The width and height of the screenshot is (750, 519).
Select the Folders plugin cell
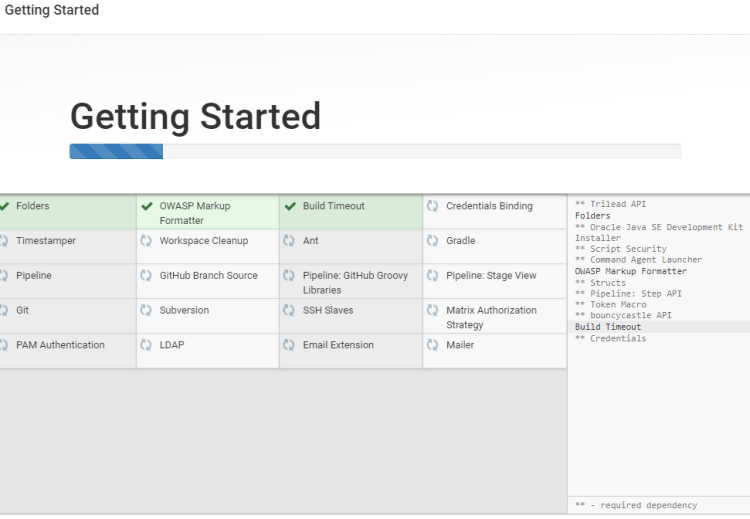(x=68, y=212)
